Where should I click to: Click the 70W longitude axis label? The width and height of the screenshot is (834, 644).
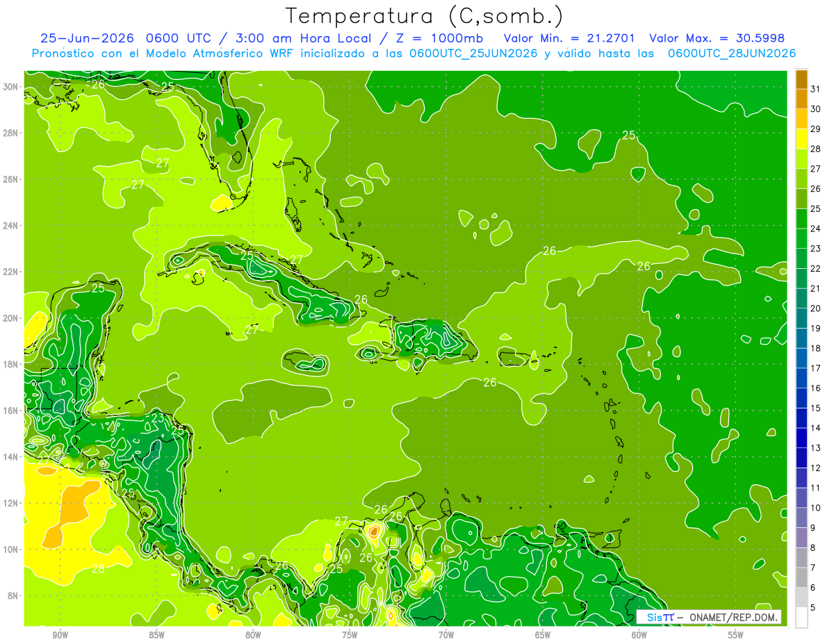point(446,636)
